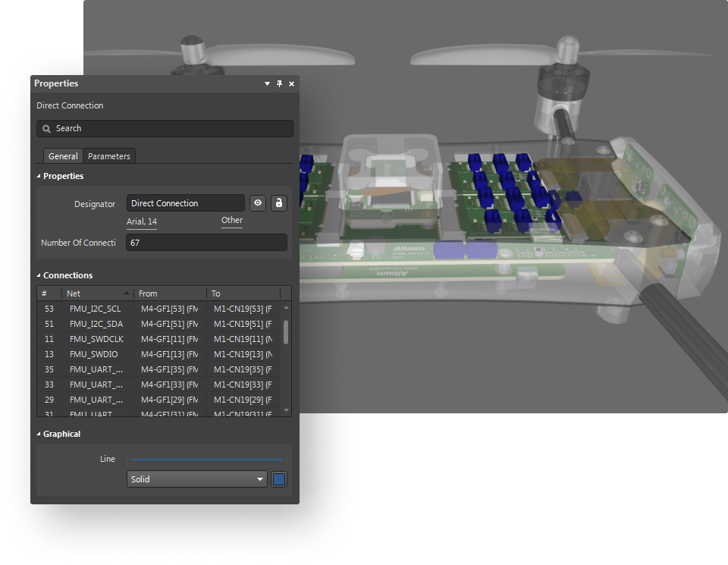Open the Solid line style dropdown

(260, 479)
